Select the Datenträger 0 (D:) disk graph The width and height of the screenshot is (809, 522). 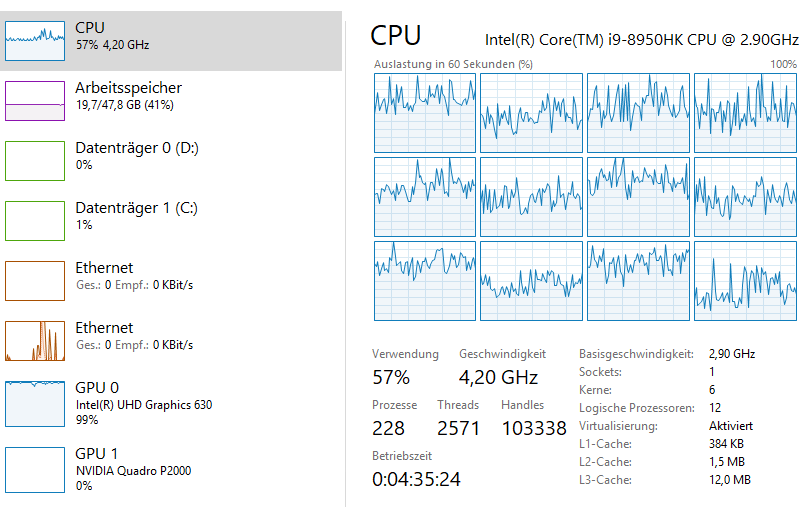(x=35, y=161)
